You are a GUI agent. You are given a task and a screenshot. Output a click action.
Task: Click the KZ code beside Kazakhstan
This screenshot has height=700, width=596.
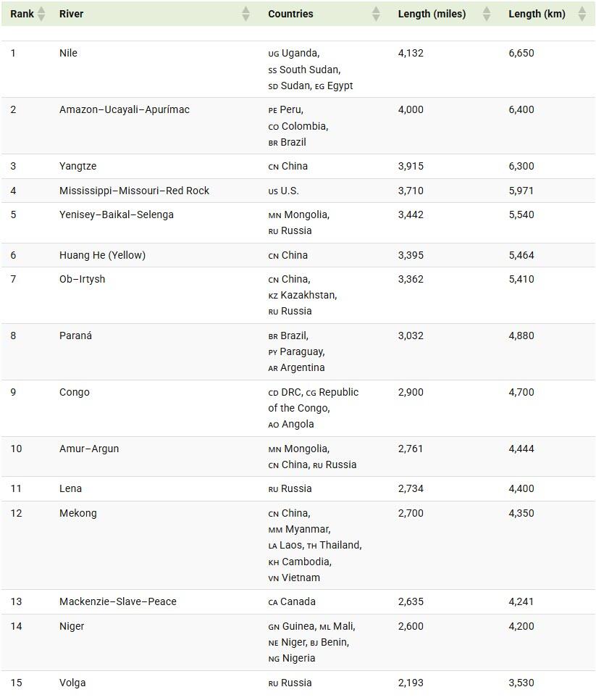pos(273,296)
